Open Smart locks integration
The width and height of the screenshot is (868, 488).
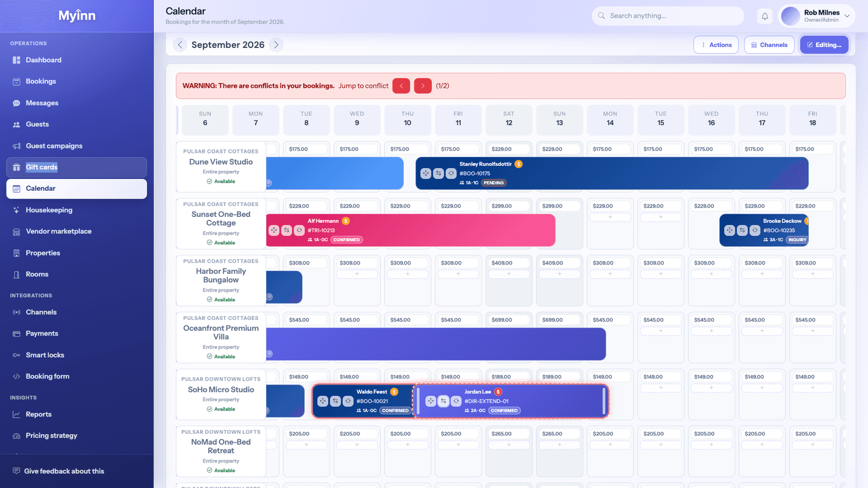(76, 355)
